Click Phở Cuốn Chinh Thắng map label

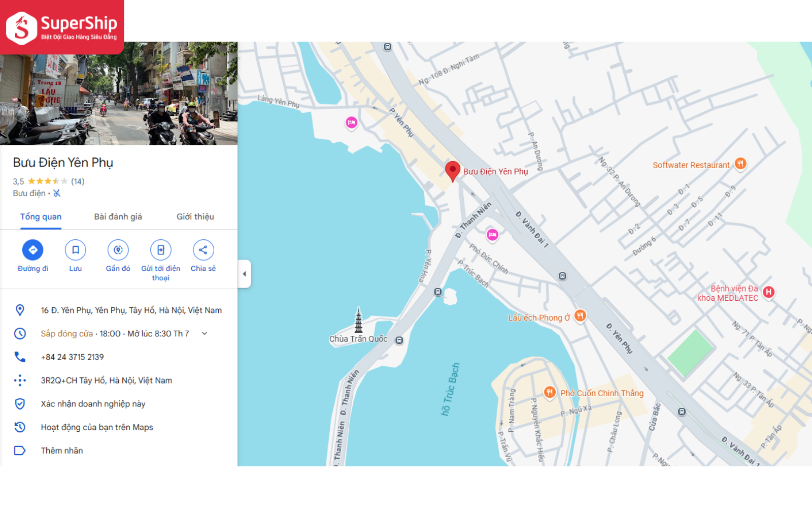[x=602, y=393]
